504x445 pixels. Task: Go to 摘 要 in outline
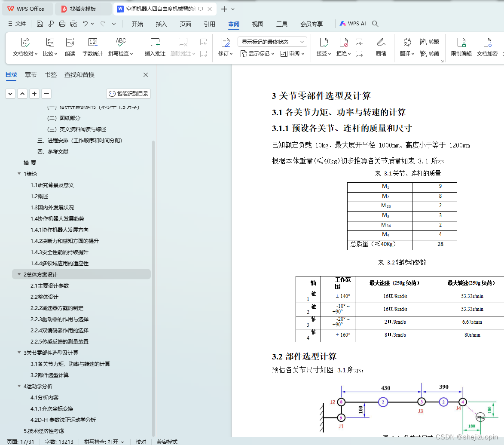tap(30, 163)
